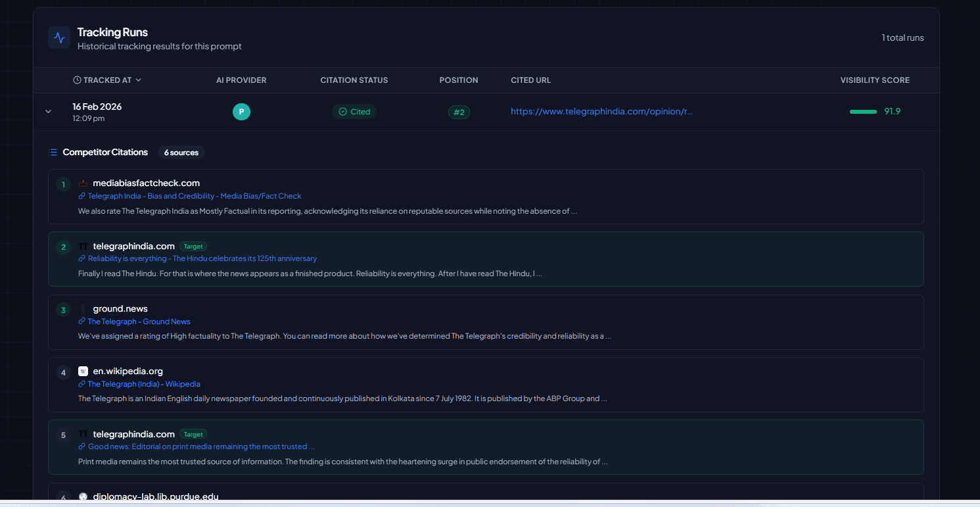Click the telegraphindia.com favicon in source 2

[83, 246]
